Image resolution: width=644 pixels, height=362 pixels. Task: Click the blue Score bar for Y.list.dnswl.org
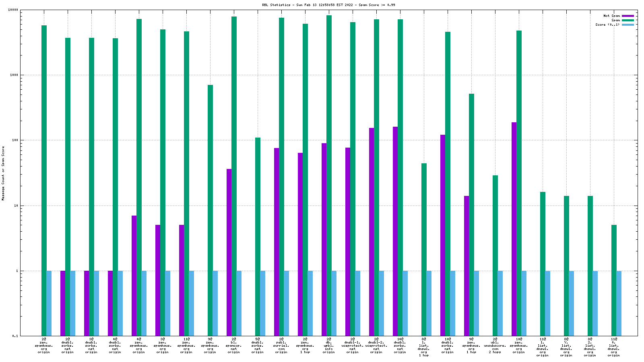click(x=571, y=303)
